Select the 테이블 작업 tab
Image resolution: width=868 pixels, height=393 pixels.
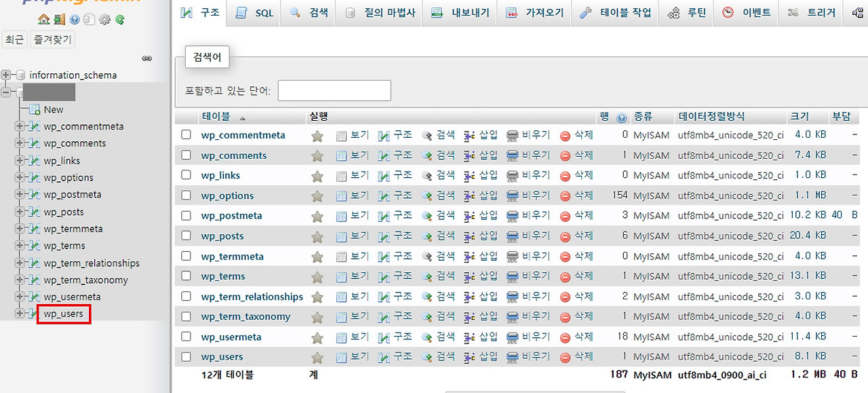coord(615,12)
